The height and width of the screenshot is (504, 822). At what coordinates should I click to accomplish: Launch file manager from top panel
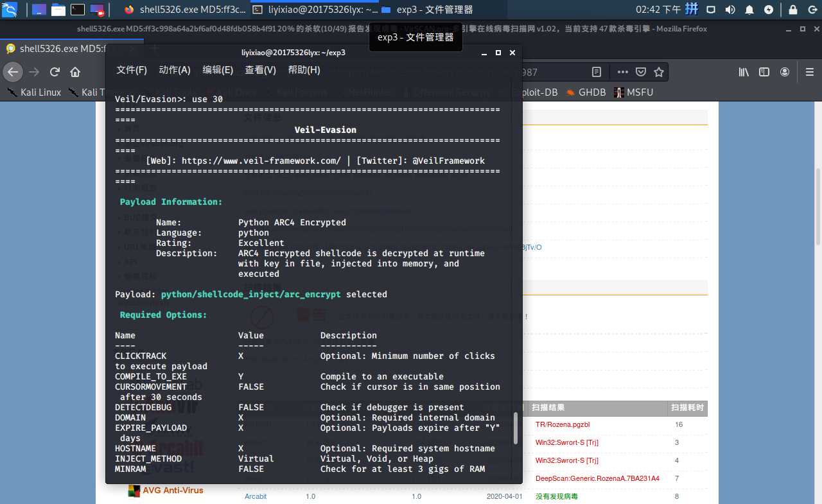(58, 10)
